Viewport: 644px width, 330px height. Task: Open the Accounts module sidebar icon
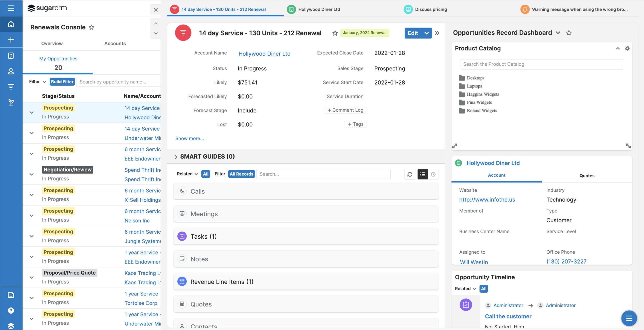(11, 55)
